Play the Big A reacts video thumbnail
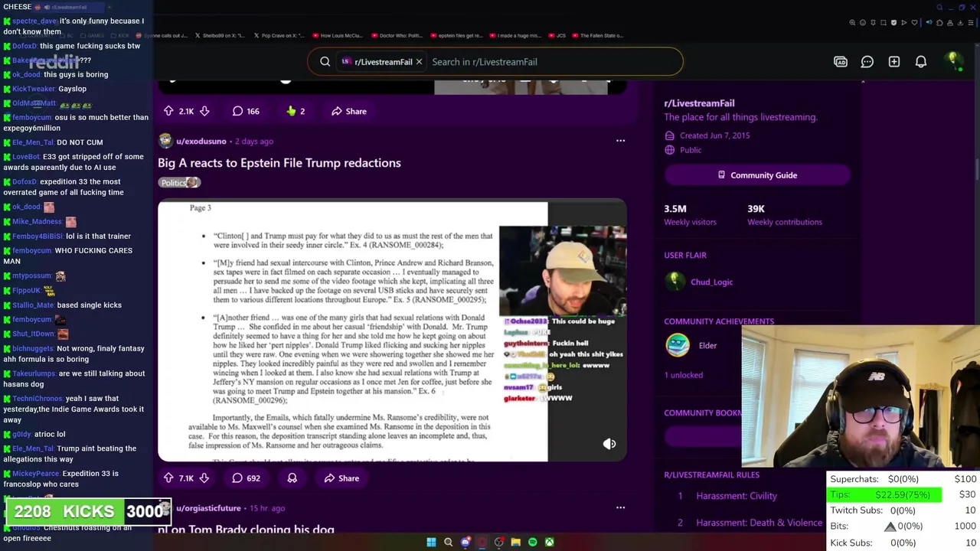 point(392,331)
